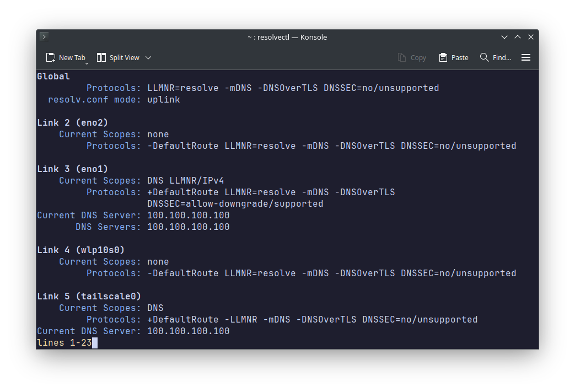The height and width of the screenshot is (392, 575).
Task: Click the Paste clipboard icon
Action: click(443, 57)
